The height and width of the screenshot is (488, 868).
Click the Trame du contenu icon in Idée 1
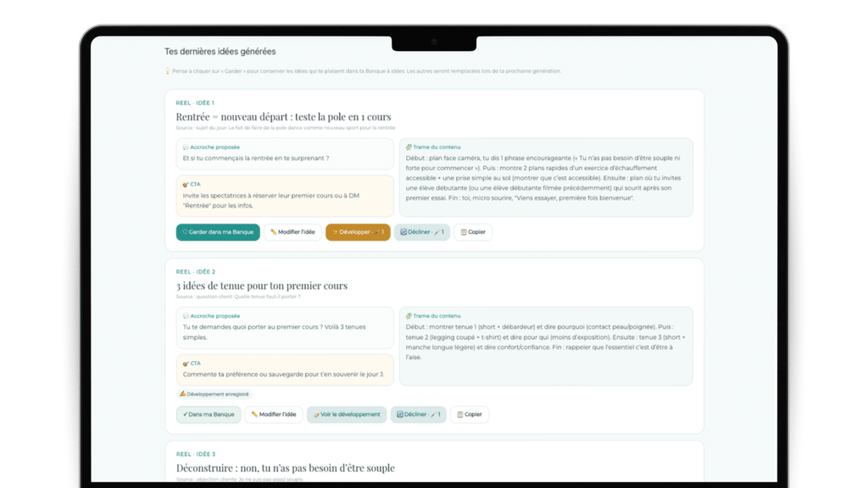click(409, 147)
